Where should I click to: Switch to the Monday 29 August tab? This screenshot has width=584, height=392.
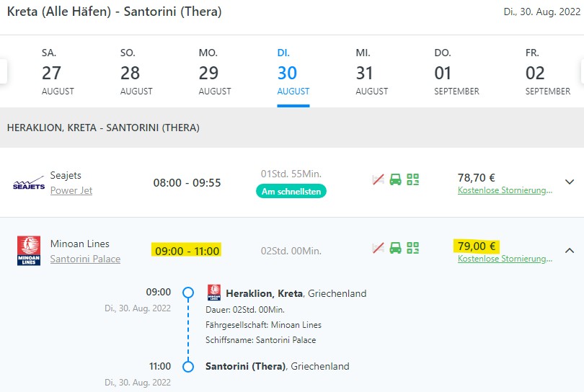(x=215, y=72)
